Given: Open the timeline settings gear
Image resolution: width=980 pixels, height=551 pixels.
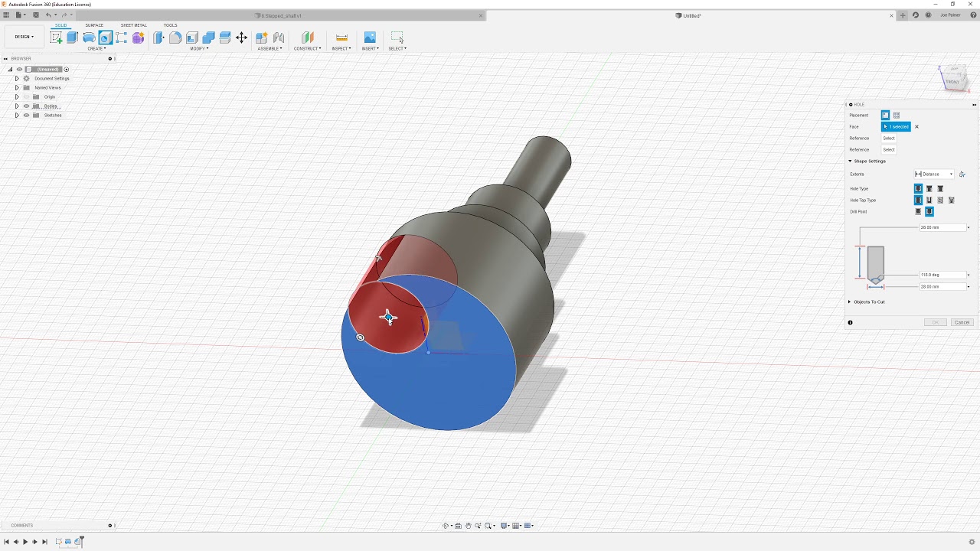Looking at the screenshot, I should pyautogui.click(x=972, y=542).
